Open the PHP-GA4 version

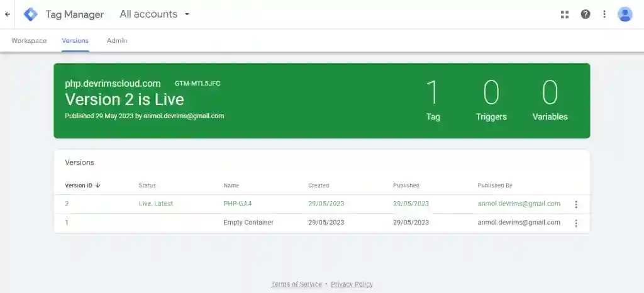pyautogui.click(x=238, y=204)
